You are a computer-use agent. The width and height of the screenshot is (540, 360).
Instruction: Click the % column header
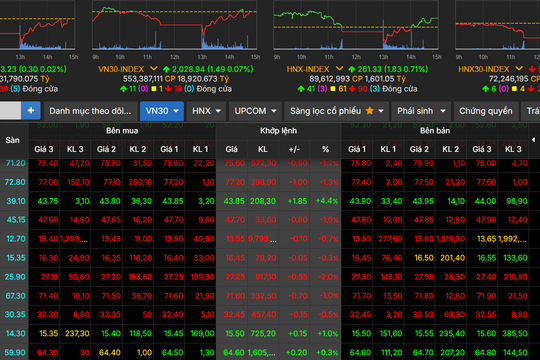click(x=325, y=149)
